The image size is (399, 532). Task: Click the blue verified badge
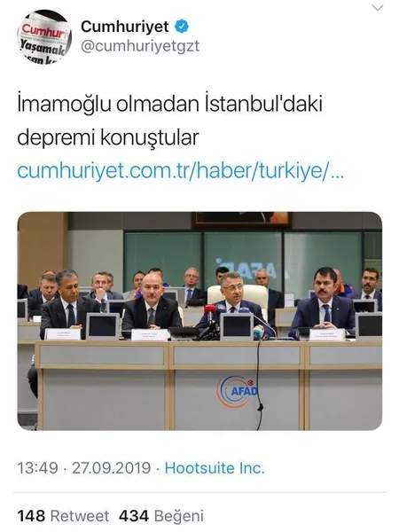tap(182, 27)
